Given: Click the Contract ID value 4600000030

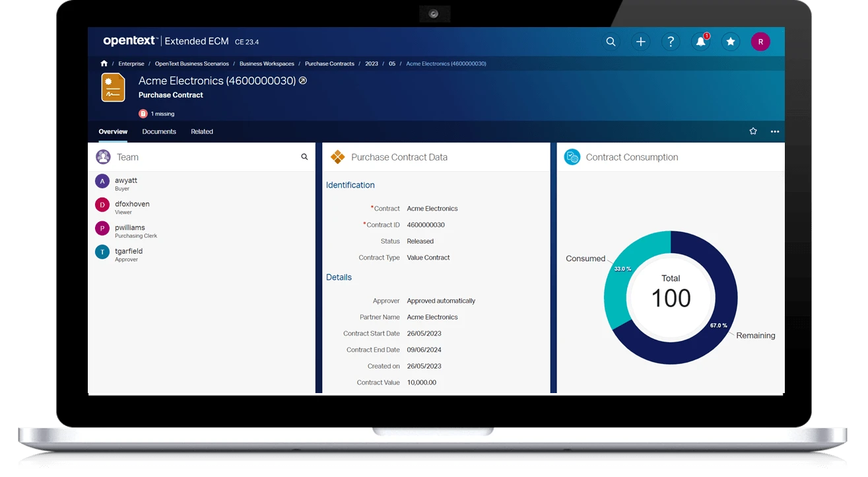Looking at the screenshot, I should click(x=426, y=225).
